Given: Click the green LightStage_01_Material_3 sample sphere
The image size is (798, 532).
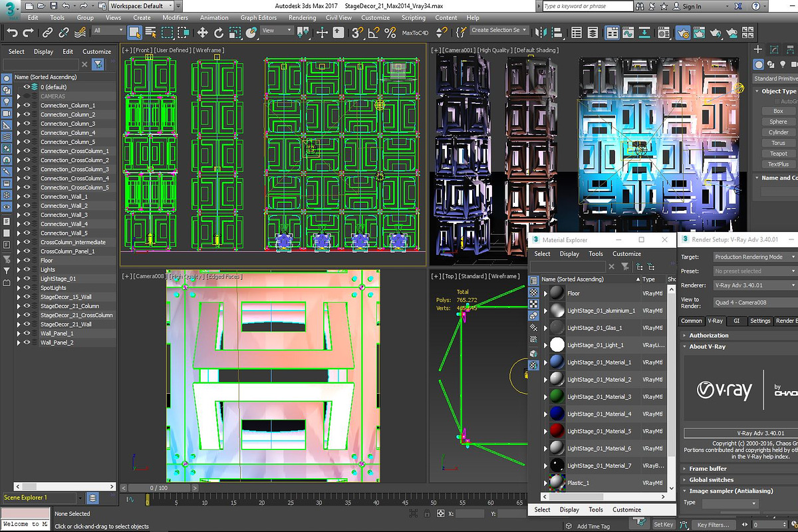Looking at the screenshot, I should click(557, 397).
